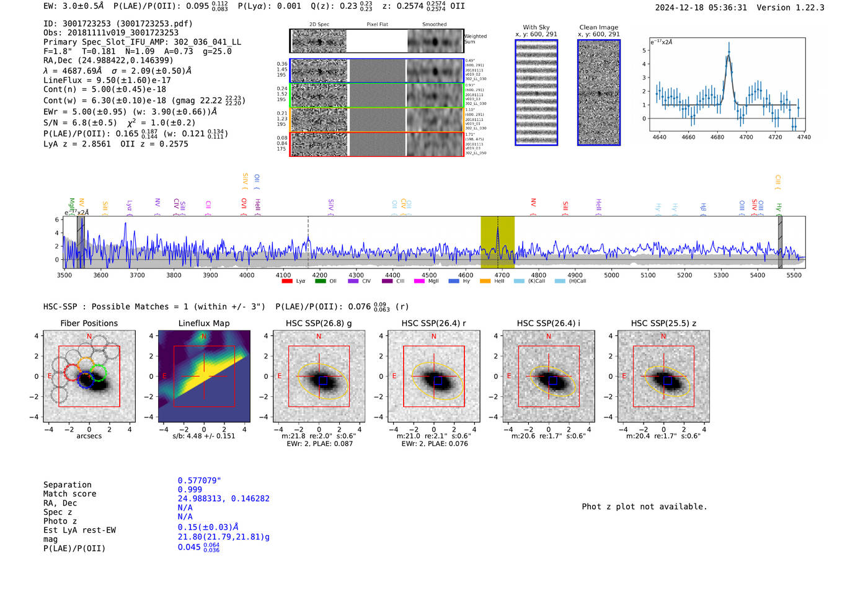This screenshot has width=868, height=591.
Task: Open the Clean Image cutout
Action: (599, 92)
